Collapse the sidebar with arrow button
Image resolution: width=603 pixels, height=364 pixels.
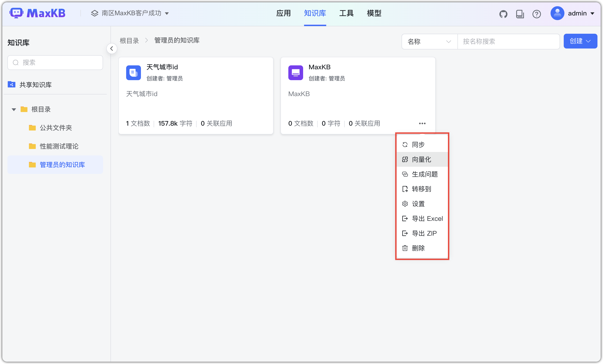pos(112,49)
